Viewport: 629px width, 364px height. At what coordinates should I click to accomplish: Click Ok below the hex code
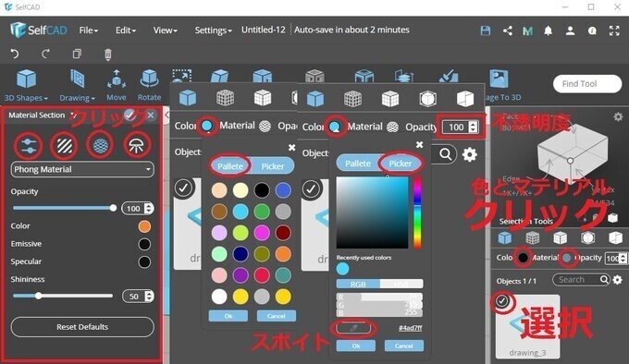(356, 346)
